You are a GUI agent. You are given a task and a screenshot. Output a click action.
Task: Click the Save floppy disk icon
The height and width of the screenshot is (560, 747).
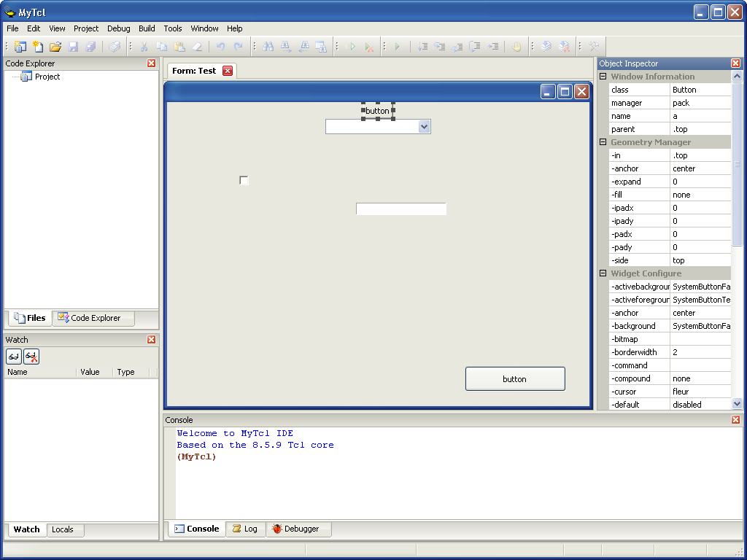point(73,47)
